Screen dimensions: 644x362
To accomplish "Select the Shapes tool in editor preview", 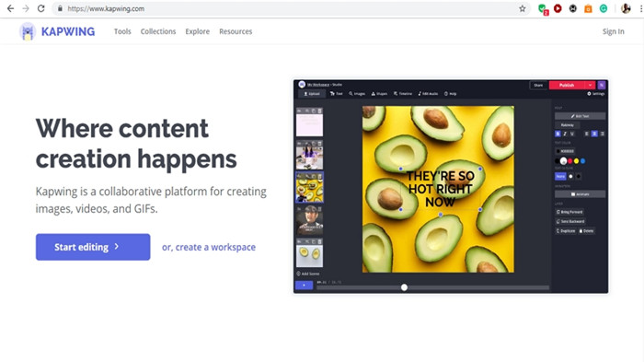I will pos(379,94).
